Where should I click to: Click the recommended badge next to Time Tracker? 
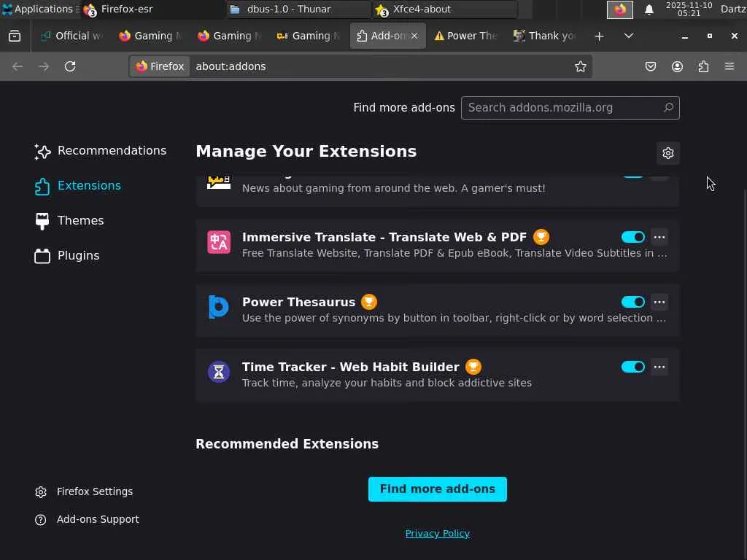473,366
